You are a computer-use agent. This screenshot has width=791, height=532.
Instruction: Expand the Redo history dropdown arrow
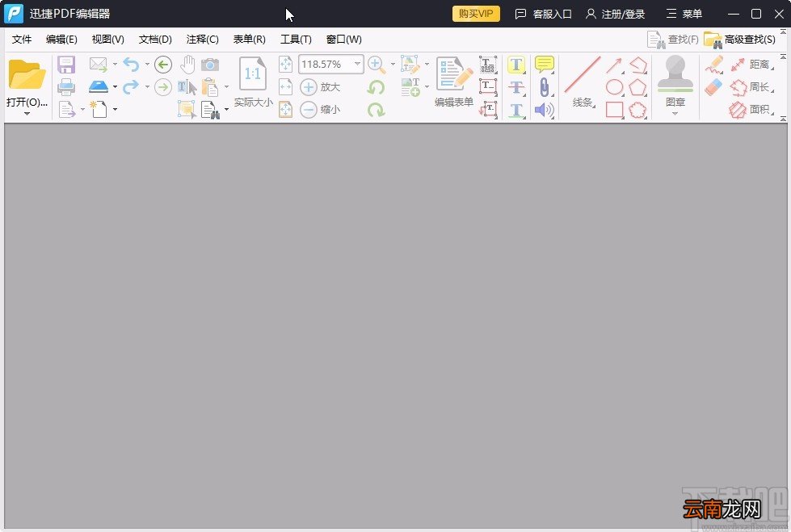pyautogui.click(x=147, y=86)
